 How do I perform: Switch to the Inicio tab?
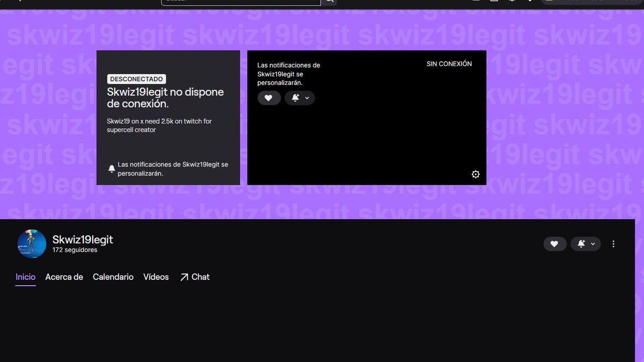pyautogui.click(x=25, y=277)
